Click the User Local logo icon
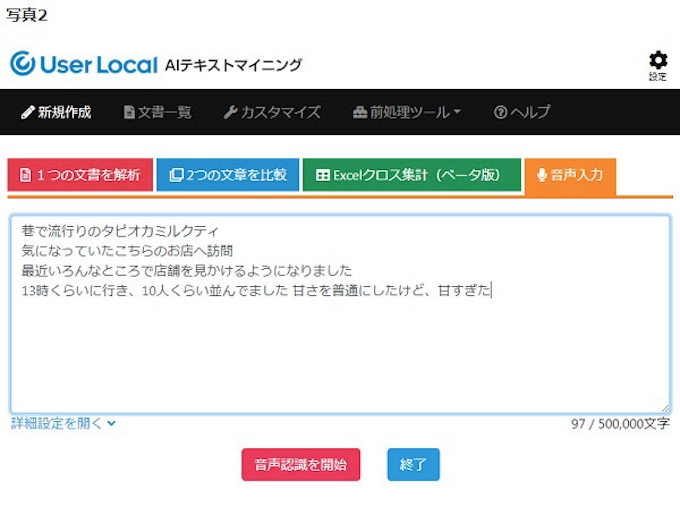Image resolution: width=680 pixels, height=507 pixels. [x=23, y=64]
